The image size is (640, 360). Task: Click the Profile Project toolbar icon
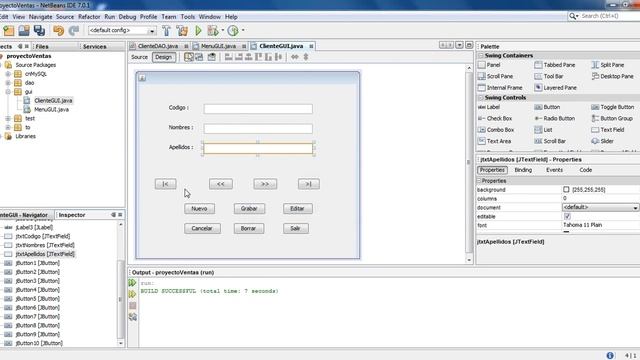pyautogui.click(x=233, y=31)
